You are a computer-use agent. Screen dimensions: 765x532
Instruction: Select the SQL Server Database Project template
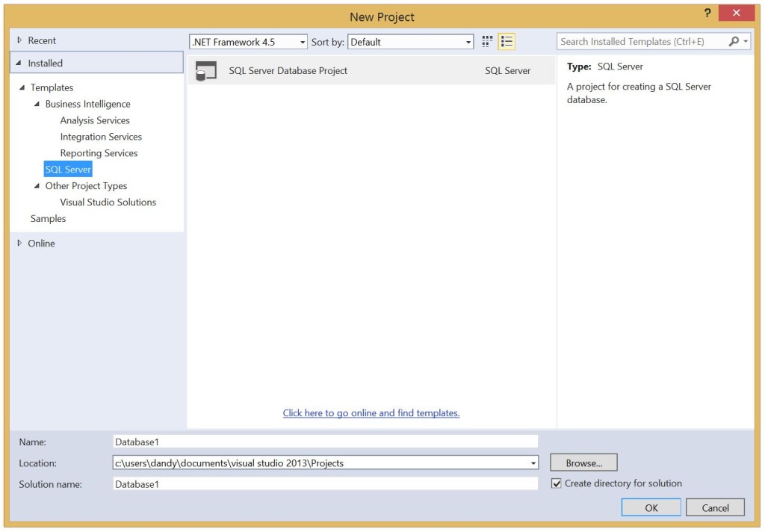(x=372, y=71)
